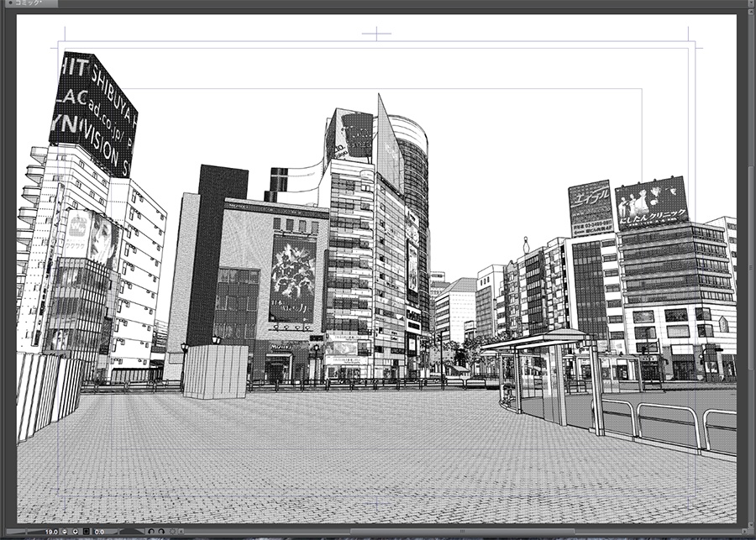Viewport: 756px width, 540px height.
Task: Click the unsaved-changes dot on the コミック tab
Action: 11,3
